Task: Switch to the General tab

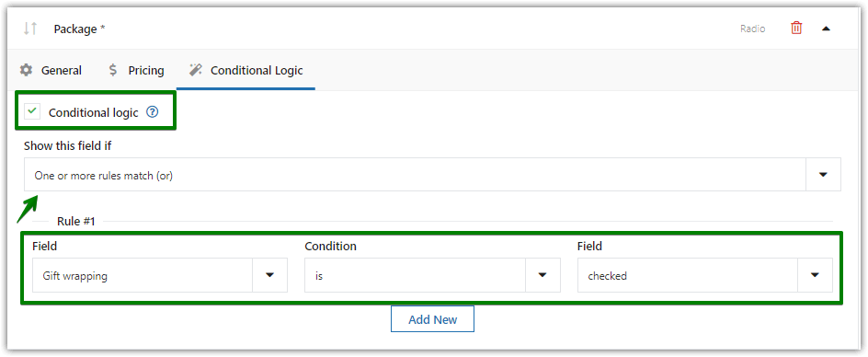Action: (x=51, y=71)
